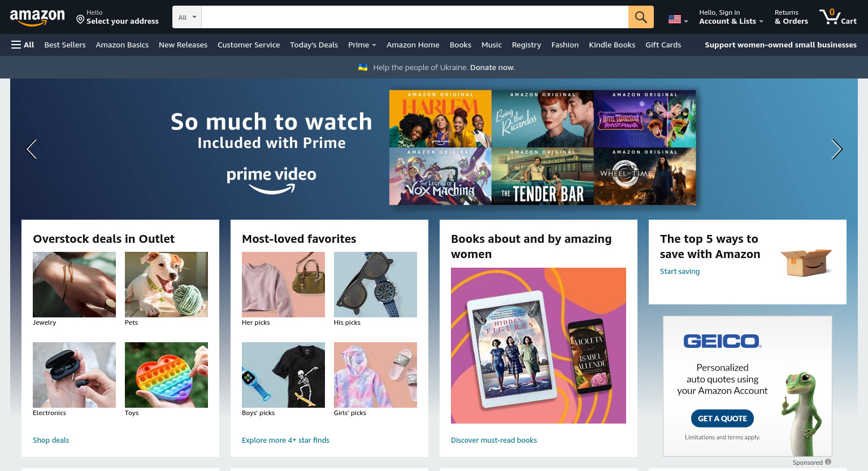The width and height of the screenshot is (868, 471).
Task: Click The Tender Bar poster
Action: coord(542,176)
